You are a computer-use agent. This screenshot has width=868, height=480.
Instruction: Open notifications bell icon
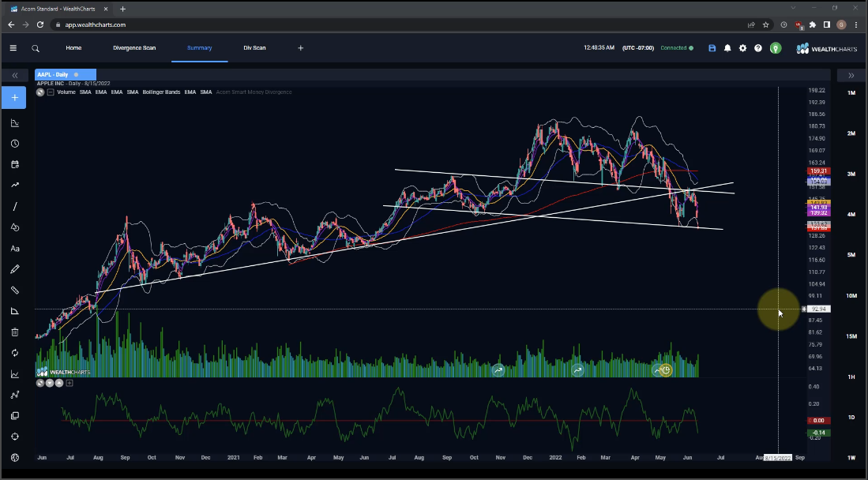pyautogui.click(x=727, y=48)
